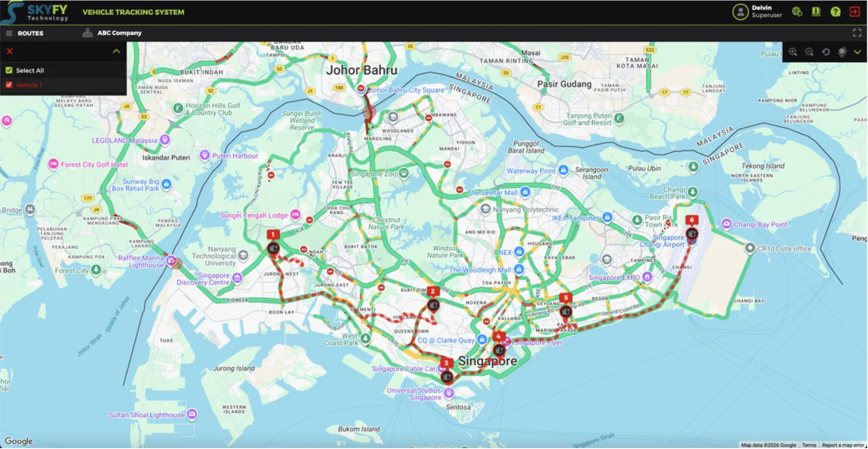Click route stop marker 1
The height and width of the screenshot is (449, 868).
pyautogui.click(x=273, y=242)
